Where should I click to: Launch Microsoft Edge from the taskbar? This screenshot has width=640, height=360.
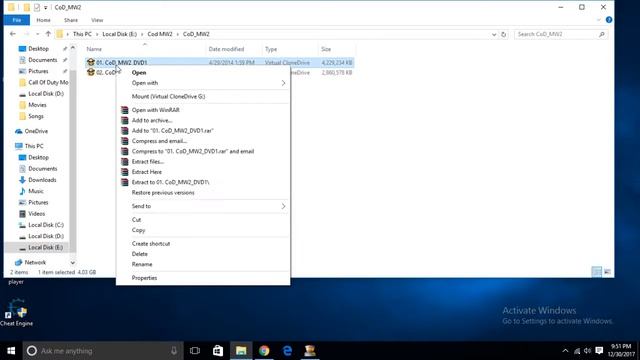point(287,351)
